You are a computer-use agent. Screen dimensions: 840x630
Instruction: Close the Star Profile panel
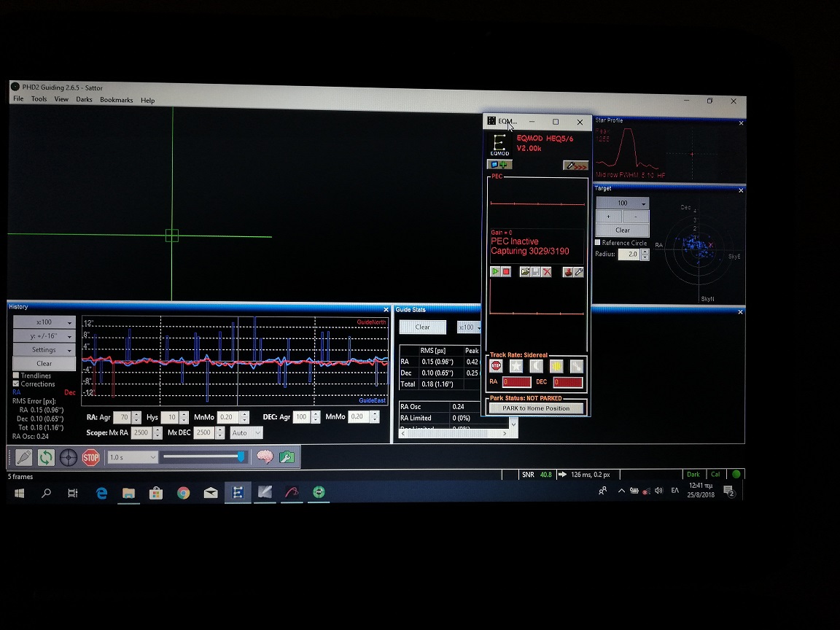coord(742,123)
